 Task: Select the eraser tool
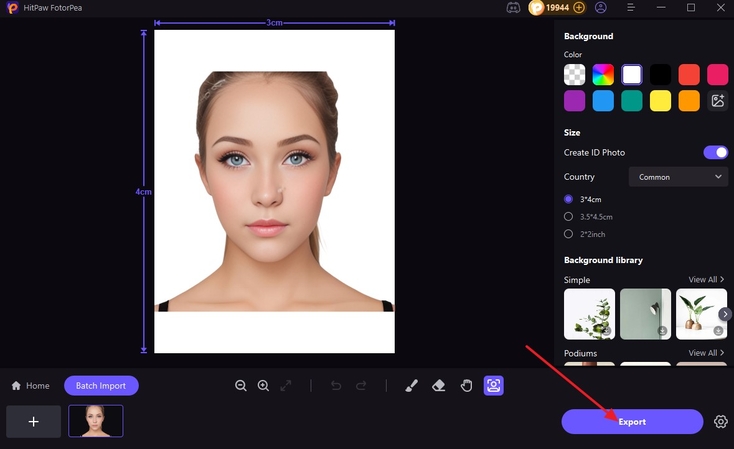point(439,386)
